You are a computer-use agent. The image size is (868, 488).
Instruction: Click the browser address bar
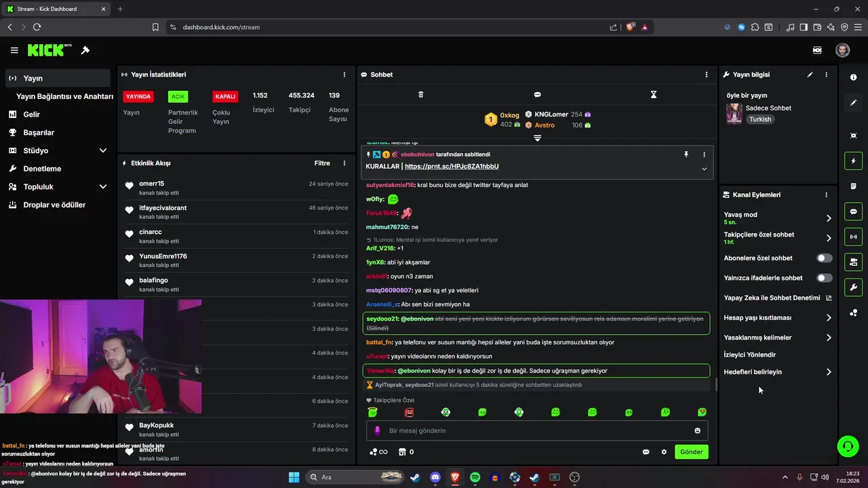[x=390, y=27]
